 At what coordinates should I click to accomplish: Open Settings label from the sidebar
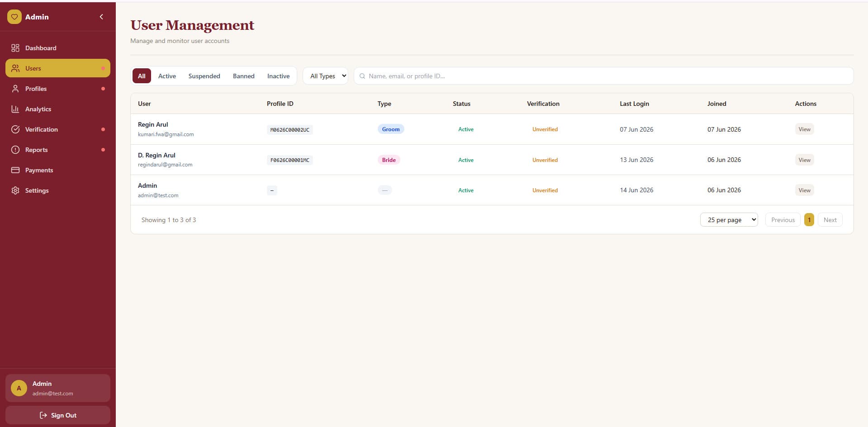pyautogui.click(x=37, y=190)
